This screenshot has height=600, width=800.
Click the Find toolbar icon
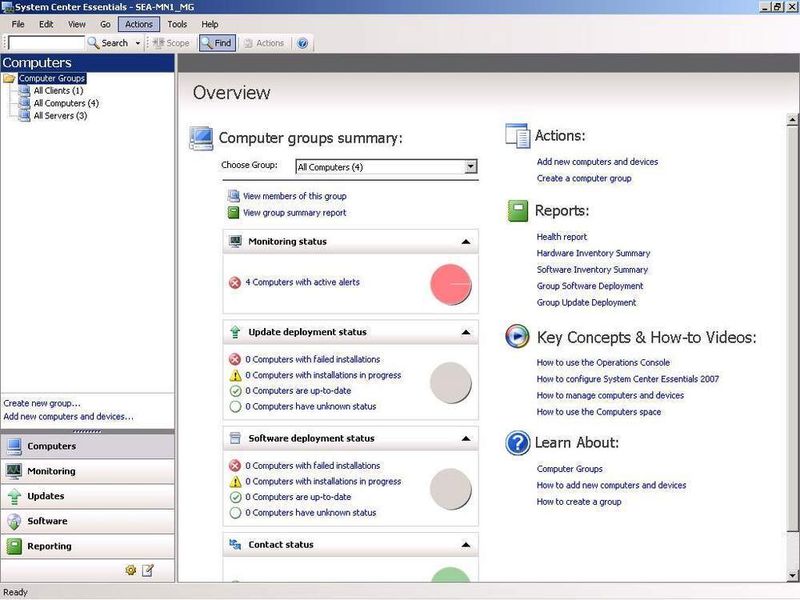click(x=205, y=43)
